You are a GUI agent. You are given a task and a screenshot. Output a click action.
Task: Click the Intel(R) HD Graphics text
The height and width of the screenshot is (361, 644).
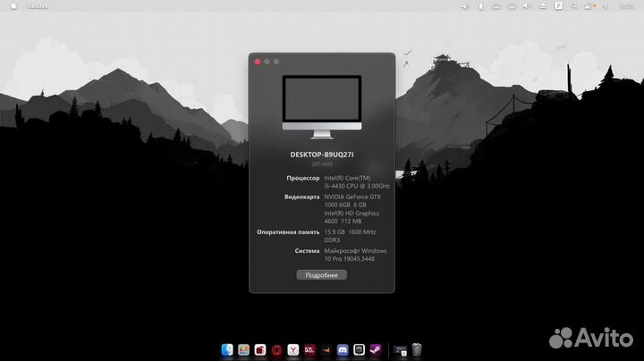coord(352,214)
